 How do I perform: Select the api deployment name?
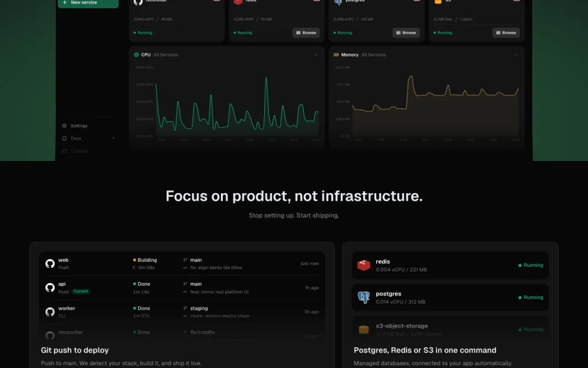[x=62, y=284]
